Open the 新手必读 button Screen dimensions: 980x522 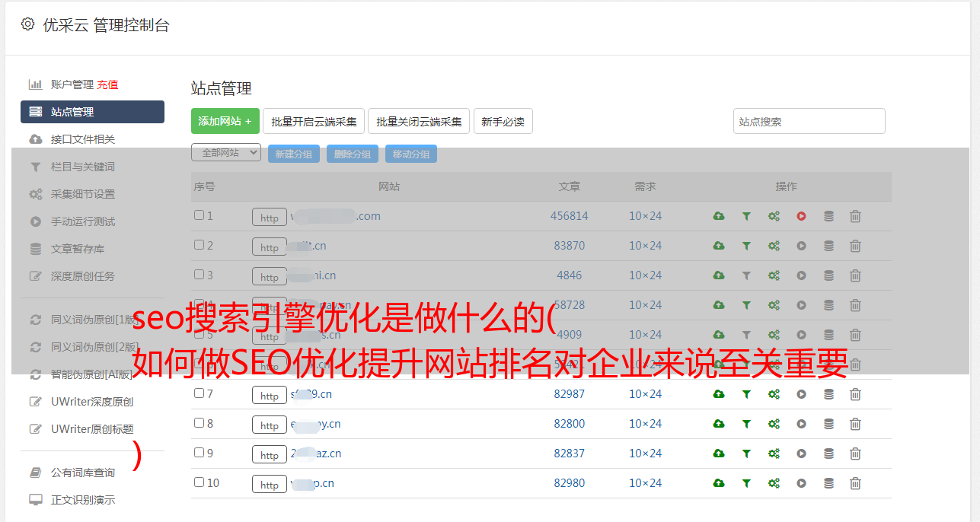click(503, 121)
